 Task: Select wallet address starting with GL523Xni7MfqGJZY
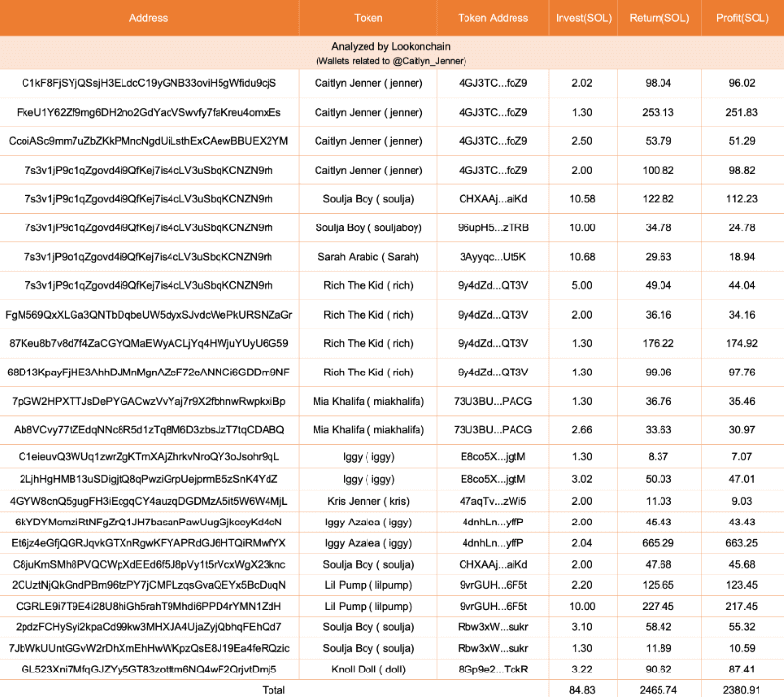[x=149, y=670]
